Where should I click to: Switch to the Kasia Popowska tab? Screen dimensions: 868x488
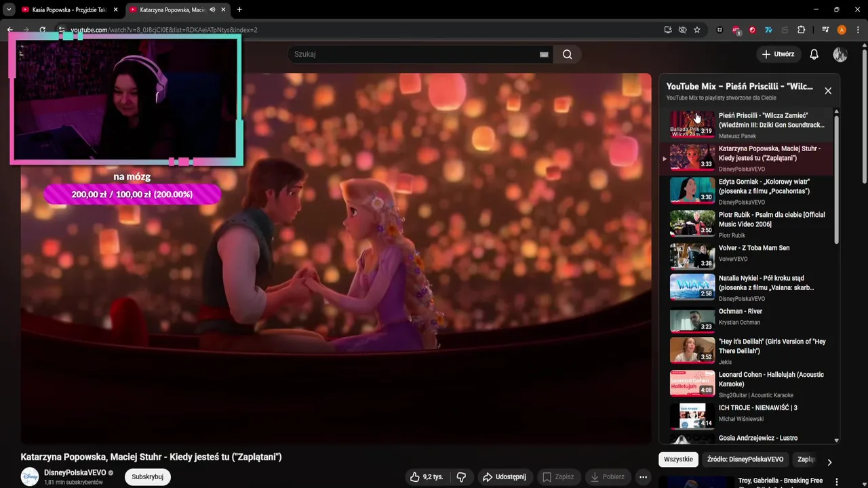point(71,9)
